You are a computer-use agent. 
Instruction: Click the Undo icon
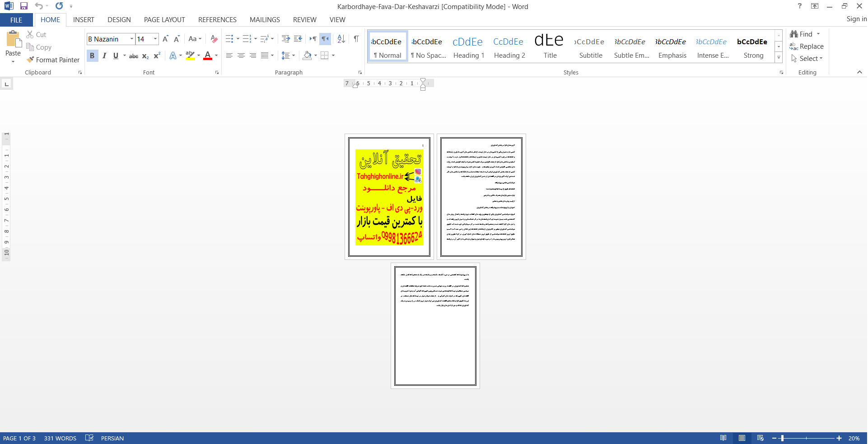click(x=39, y=6)
